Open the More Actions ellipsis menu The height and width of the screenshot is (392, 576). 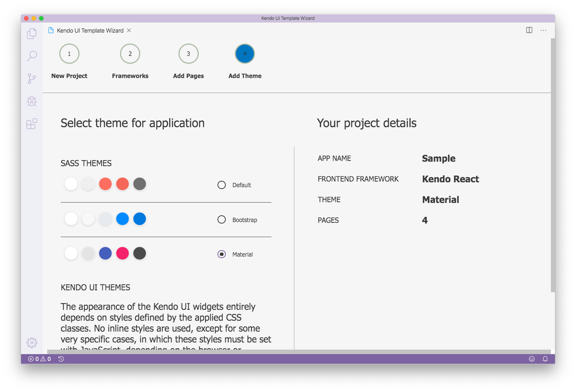click(x=543, y=30)
